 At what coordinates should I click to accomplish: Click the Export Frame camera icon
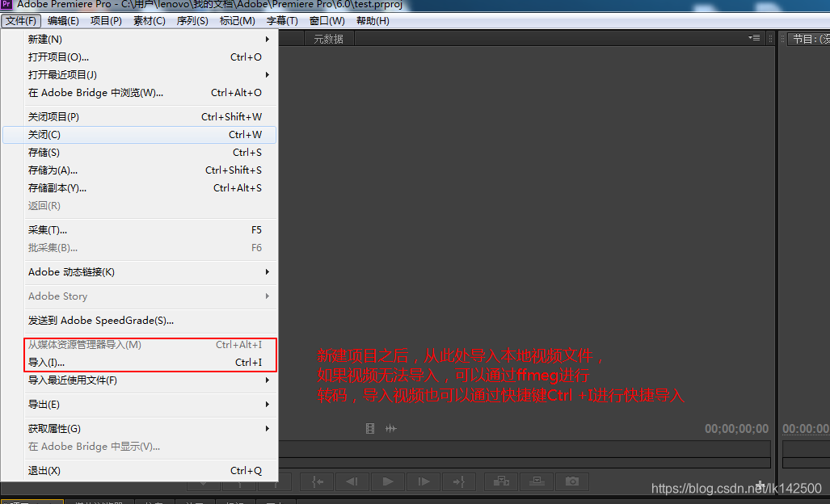(571, 481)
